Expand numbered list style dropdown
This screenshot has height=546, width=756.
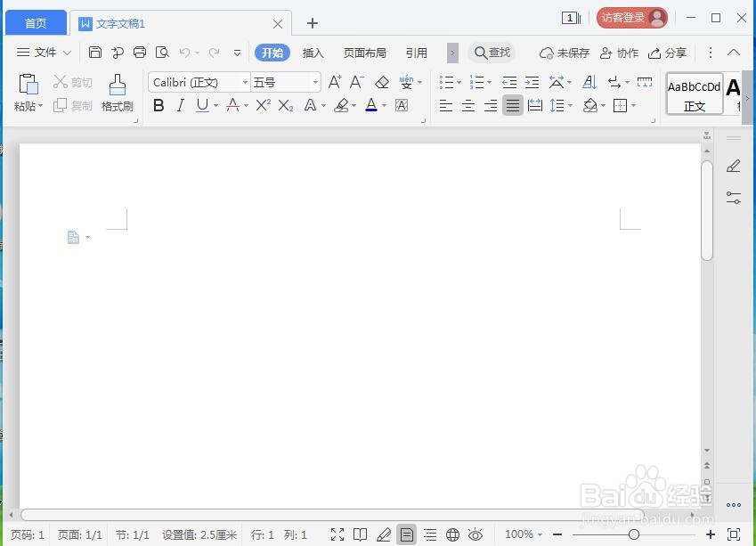tap(490, 83)
